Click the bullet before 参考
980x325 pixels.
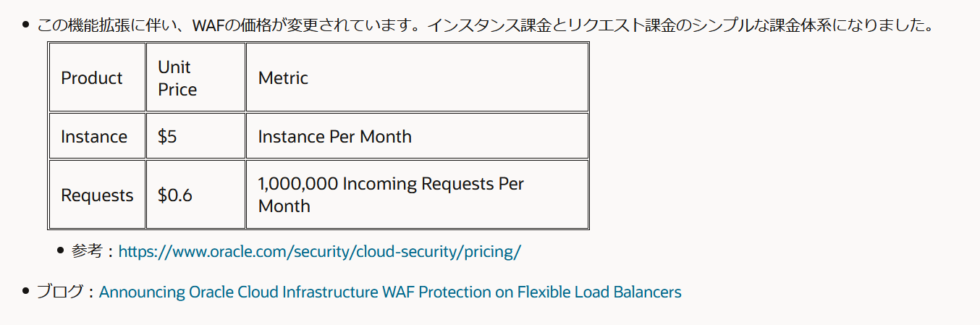pos(61,252)
